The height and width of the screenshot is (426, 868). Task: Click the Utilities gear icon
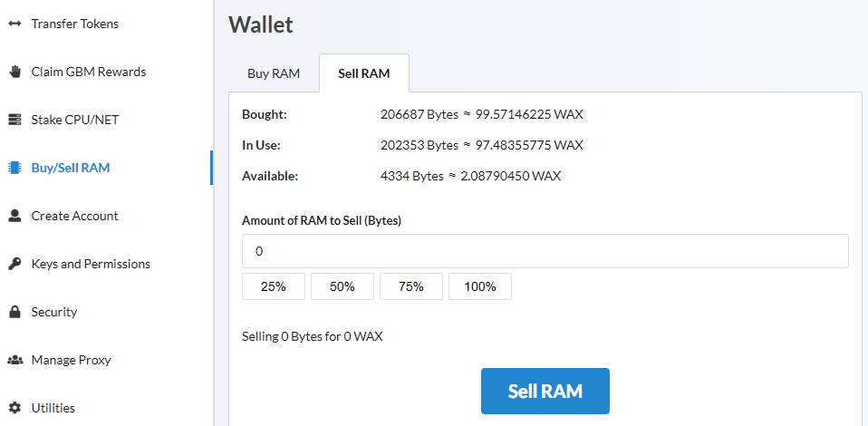tap(14, 408)
